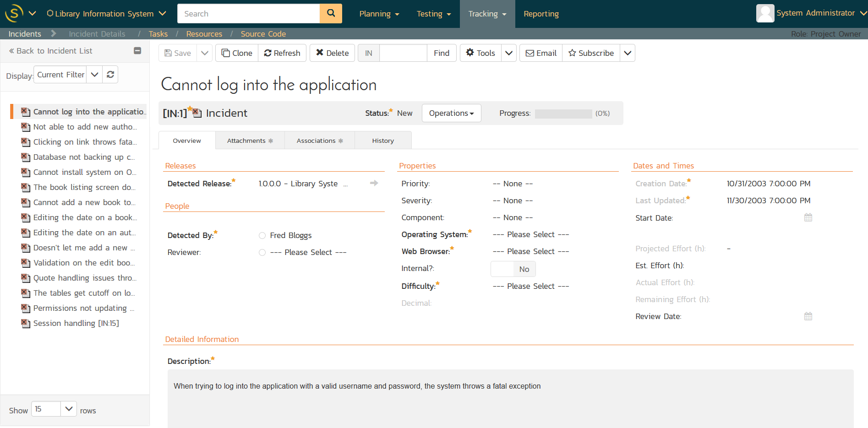
Task: Click the incident ID find input field
Action: click(403, 53)
